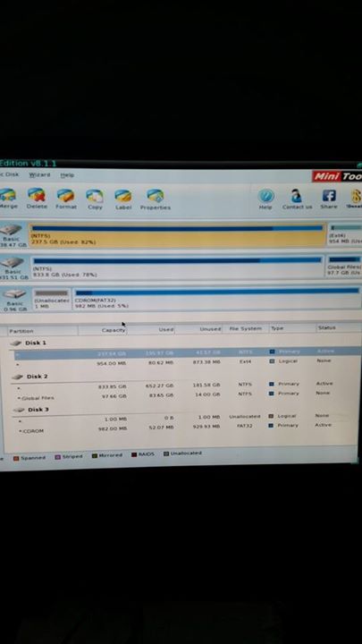Select the 237.5 GB NTFS partition bar
The width and height of the screenshot is (362, 644).
pyautogui.click(x=177, y=234)
